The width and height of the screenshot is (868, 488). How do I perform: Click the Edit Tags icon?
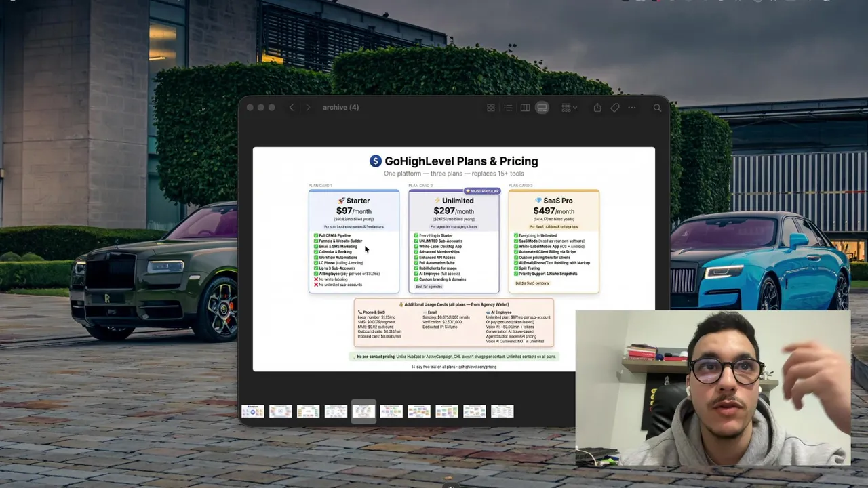(x=615, y=108)
